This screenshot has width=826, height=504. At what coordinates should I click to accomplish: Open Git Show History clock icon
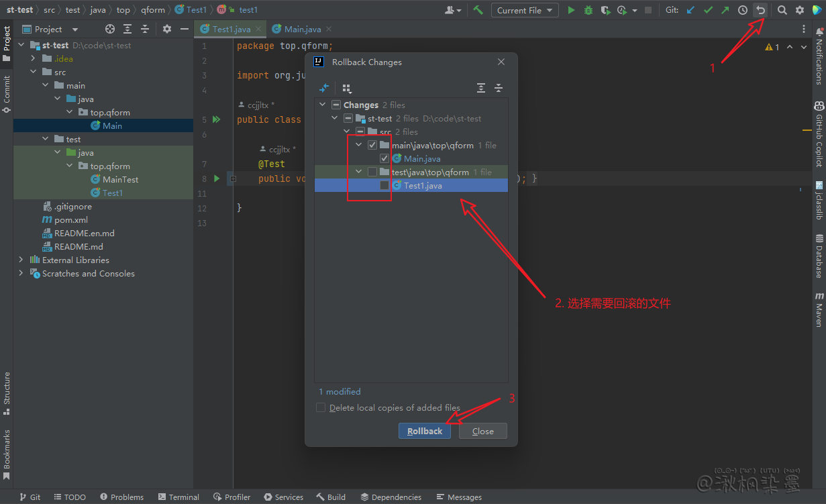(x=743, y=10)
